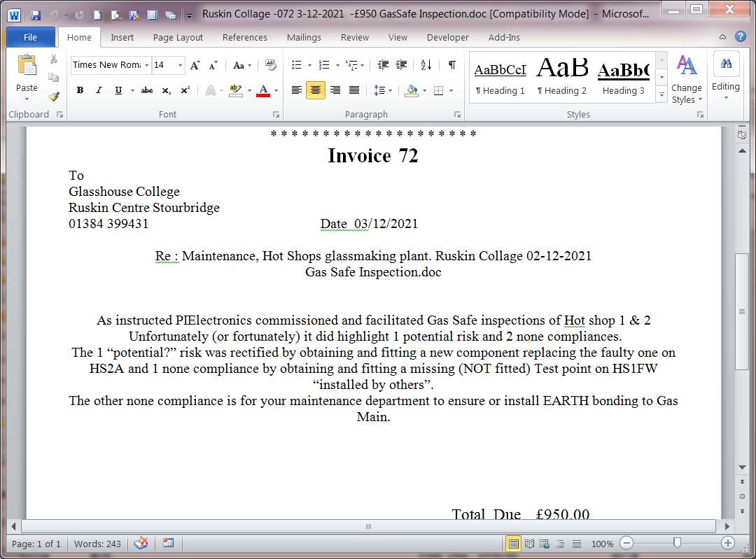Switch to the References tab
Screen dimensions: 756x559
coord(244,37)
